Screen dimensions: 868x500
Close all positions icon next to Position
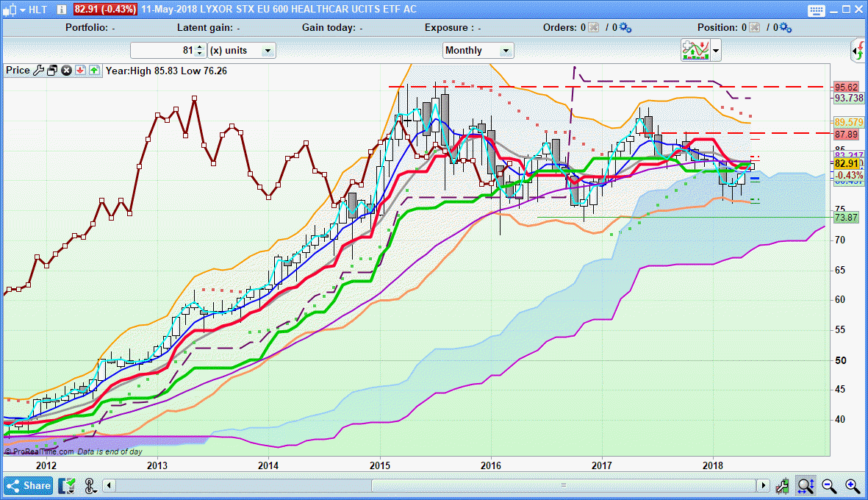[754, 28]
